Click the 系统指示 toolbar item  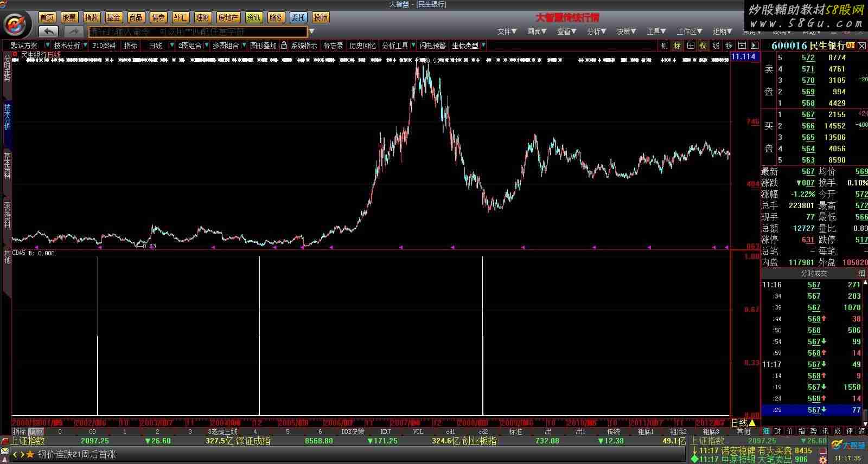click(304, 46)
